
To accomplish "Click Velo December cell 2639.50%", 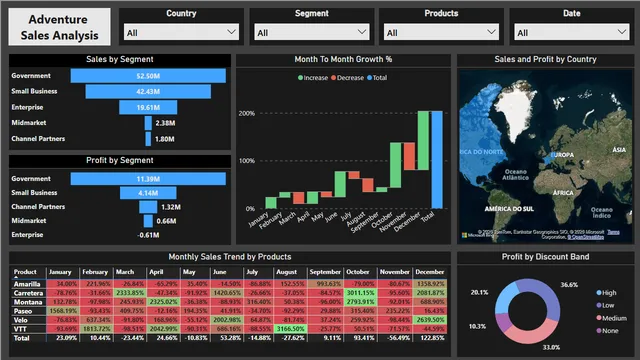I will pyautogui.click(x=431, y=320).
